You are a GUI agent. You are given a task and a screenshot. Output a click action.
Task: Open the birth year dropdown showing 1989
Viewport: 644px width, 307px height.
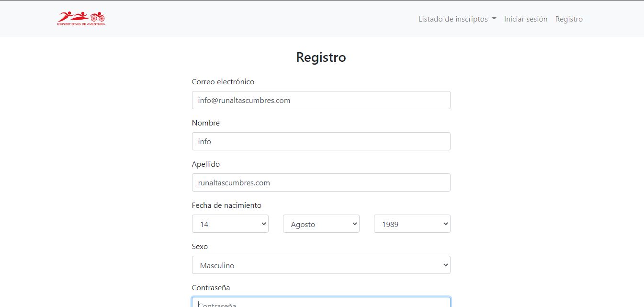[x=412, y=224]
